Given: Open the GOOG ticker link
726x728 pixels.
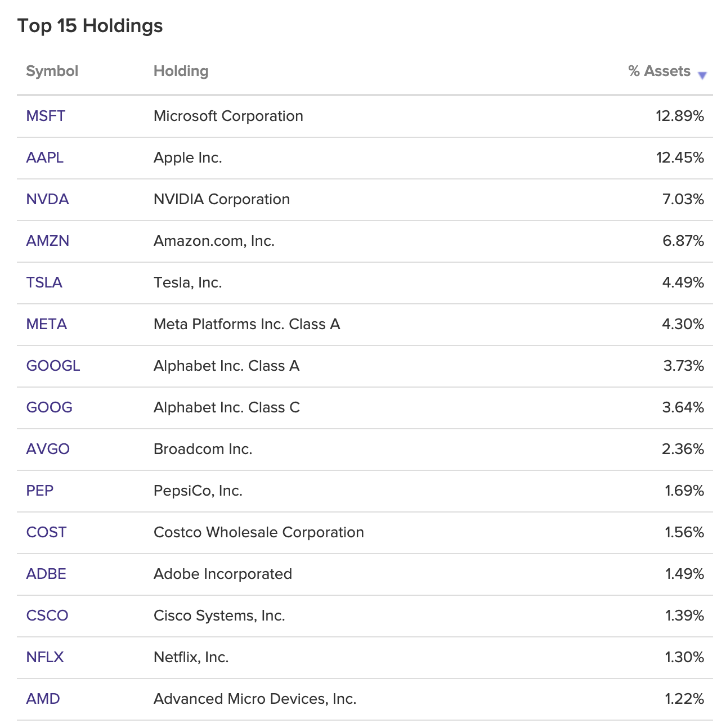Looking at the screenshot, I should pyautogui.click(x=49, y=407).
